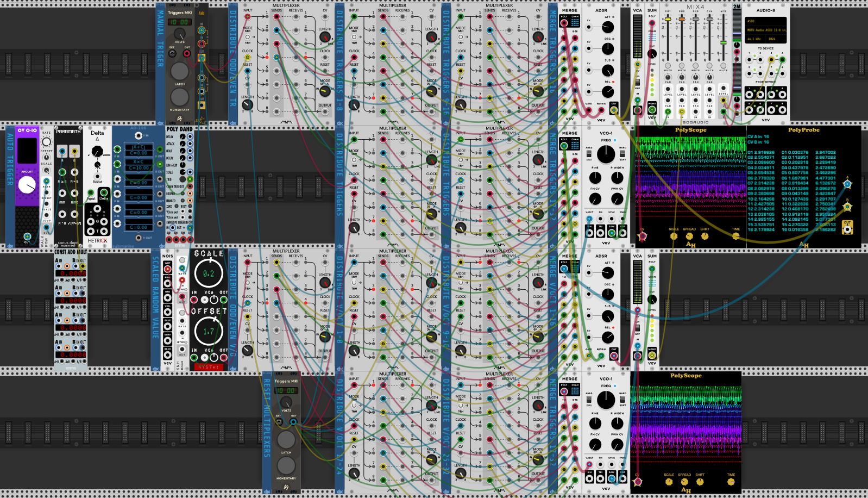Click the SCALE knob on Nysthi module
This screenshot has height=498, width=868.
209,273
